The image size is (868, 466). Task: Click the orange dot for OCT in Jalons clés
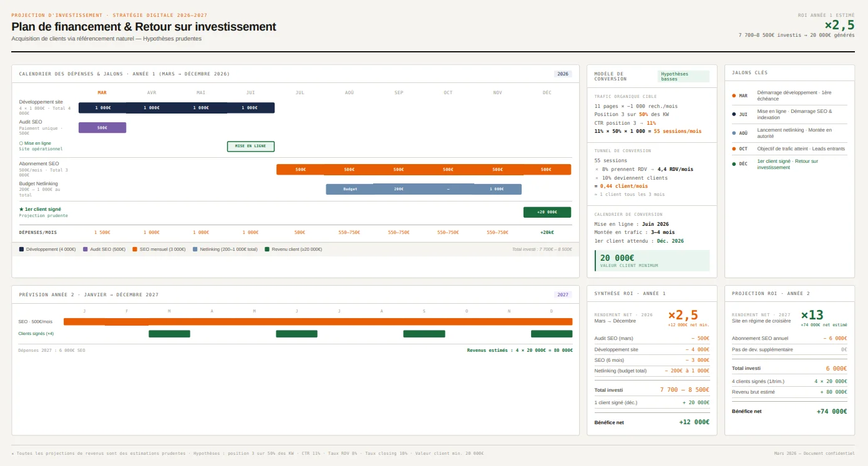[734, 148]
